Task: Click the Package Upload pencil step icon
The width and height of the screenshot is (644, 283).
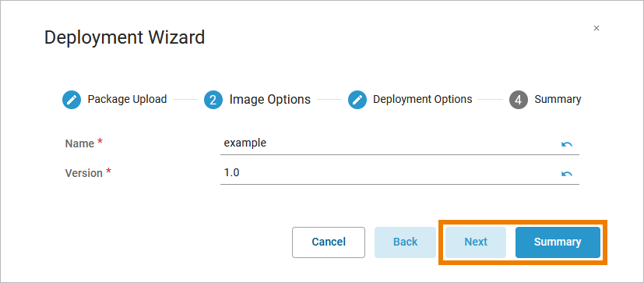Action: [72, 100]
